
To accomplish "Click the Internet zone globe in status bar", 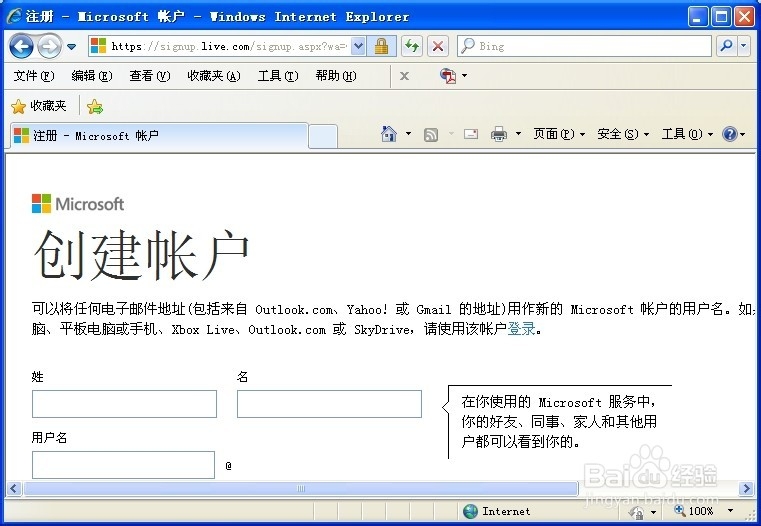I will pos(470,511).
